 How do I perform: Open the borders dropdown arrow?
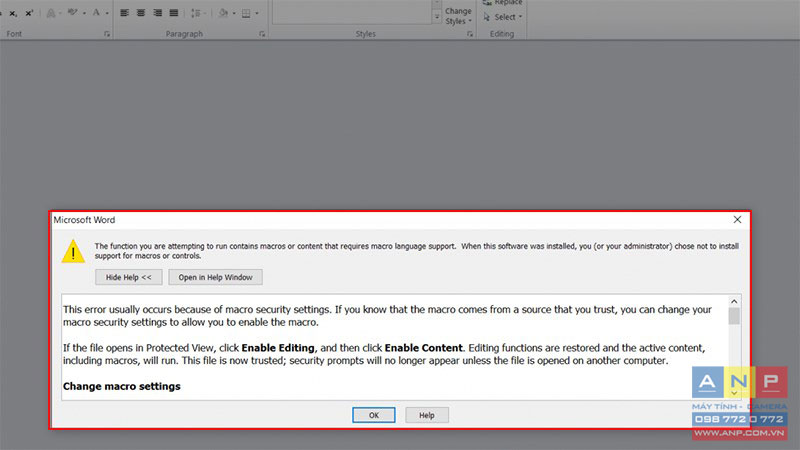tap(257, 13)
